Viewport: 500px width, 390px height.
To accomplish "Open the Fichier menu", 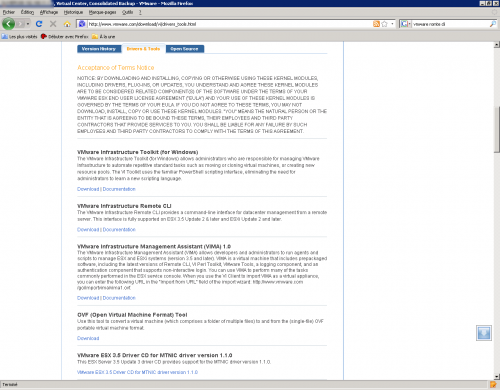I will pyautogui.click(x=9, y=12).
